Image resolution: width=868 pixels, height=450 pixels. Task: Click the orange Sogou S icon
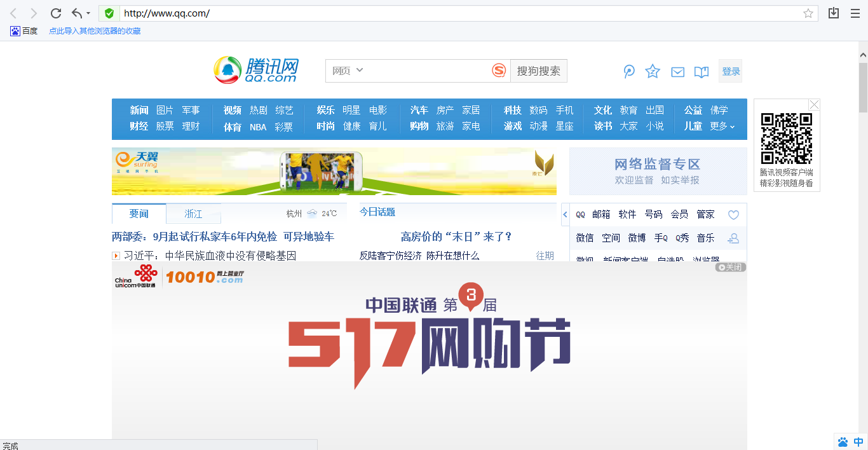click(499, 71)
